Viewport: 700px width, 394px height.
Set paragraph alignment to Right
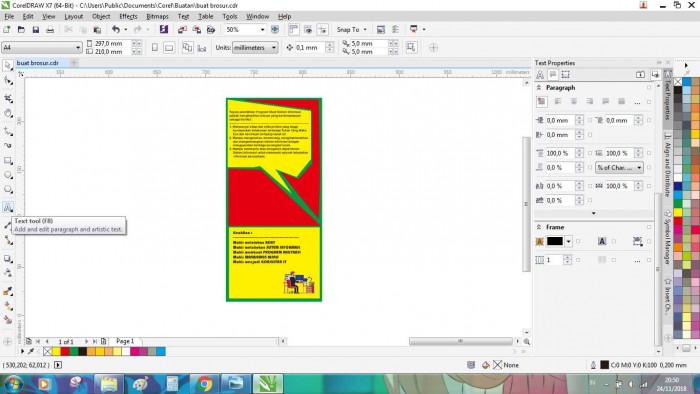tap(589, 102)
